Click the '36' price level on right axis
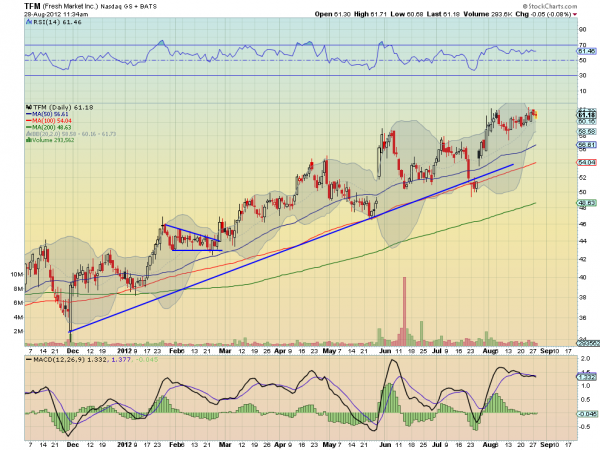 [x=582, y=318]
